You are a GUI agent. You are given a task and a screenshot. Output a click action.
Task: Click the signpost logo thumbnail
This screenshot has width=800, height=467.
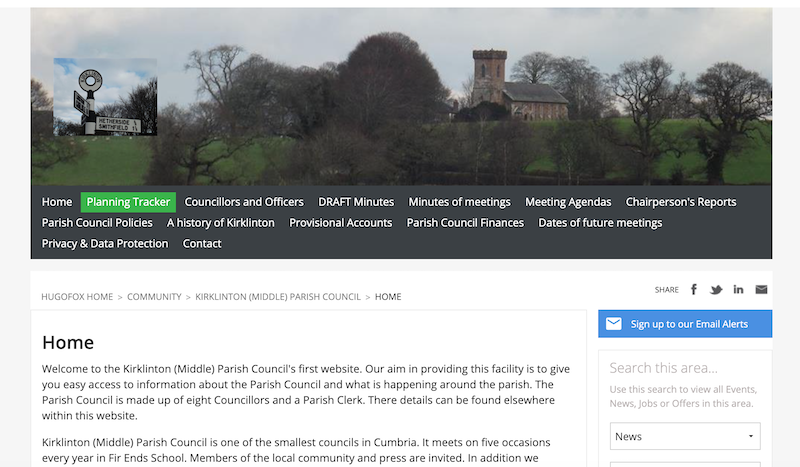click(x=105, y=97)
